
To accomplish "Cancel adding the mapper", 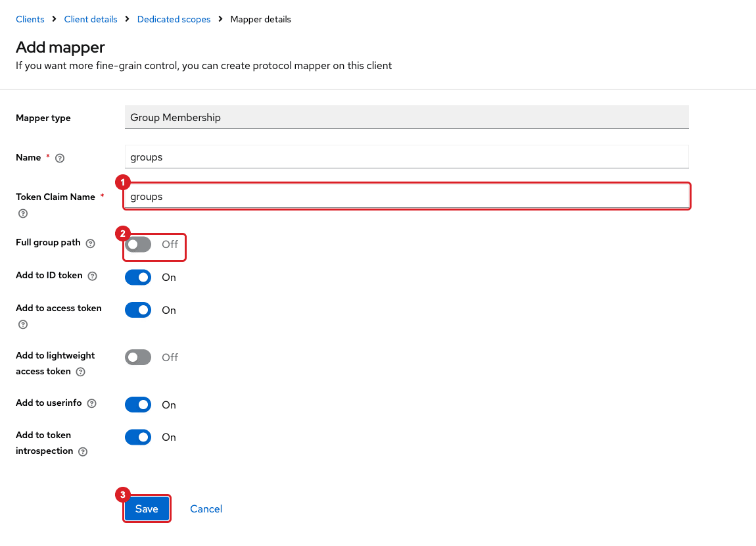I will 206,509.
